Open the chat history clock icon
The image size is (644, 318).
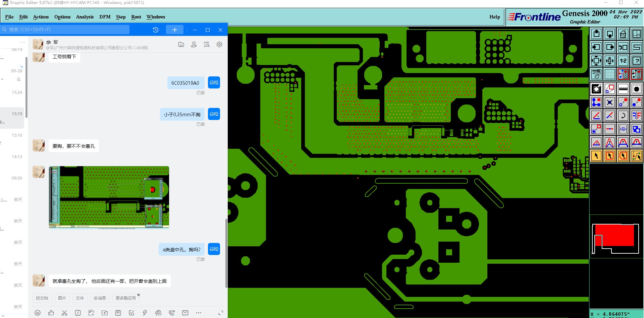(156, 30)
